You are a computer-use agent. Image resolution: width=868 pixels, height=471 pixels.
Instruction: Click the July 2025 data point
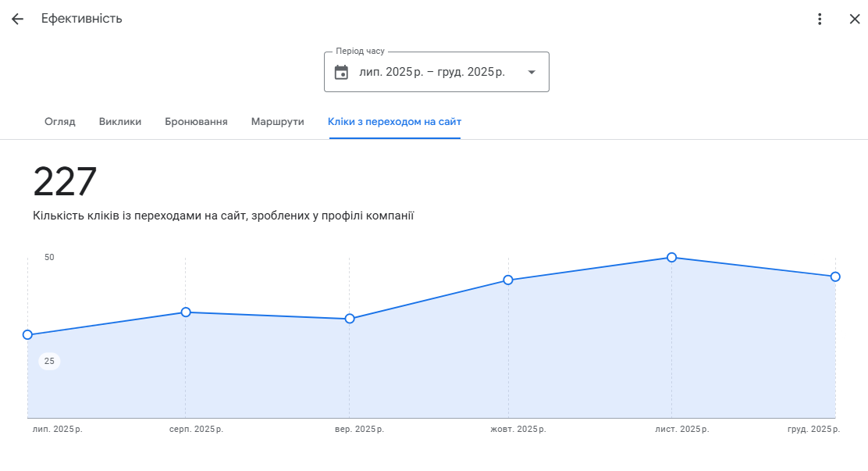click(x=28, y=334)
